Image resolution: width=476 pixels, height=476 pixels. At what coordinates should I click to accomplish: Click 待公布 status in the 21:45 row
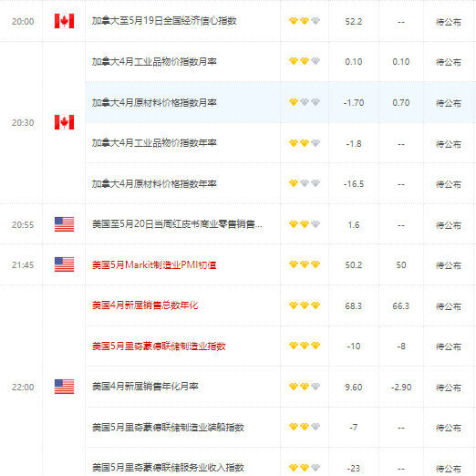[x=449, y=265]
